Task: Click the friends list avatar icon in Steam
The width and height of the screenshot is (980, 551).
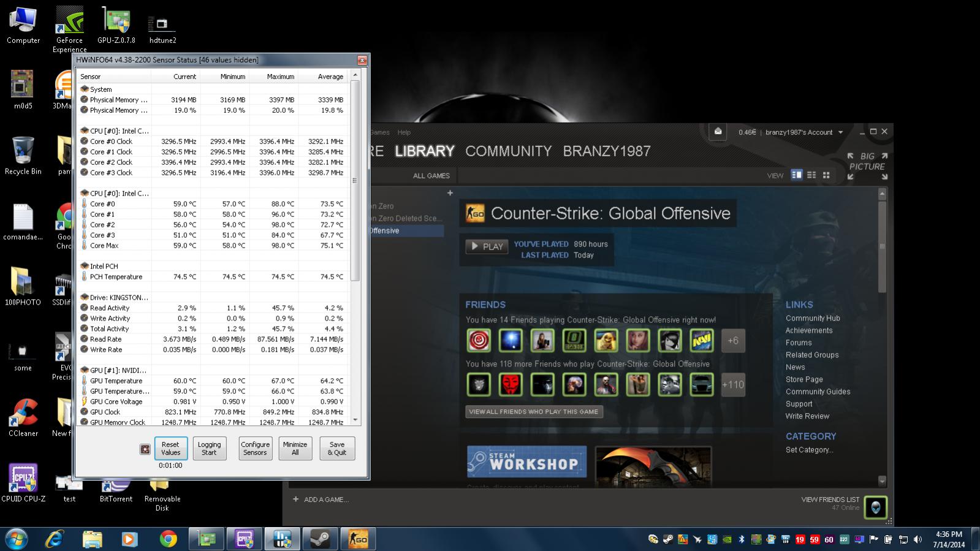Action: pyautogui.click(x=876, y=507)
